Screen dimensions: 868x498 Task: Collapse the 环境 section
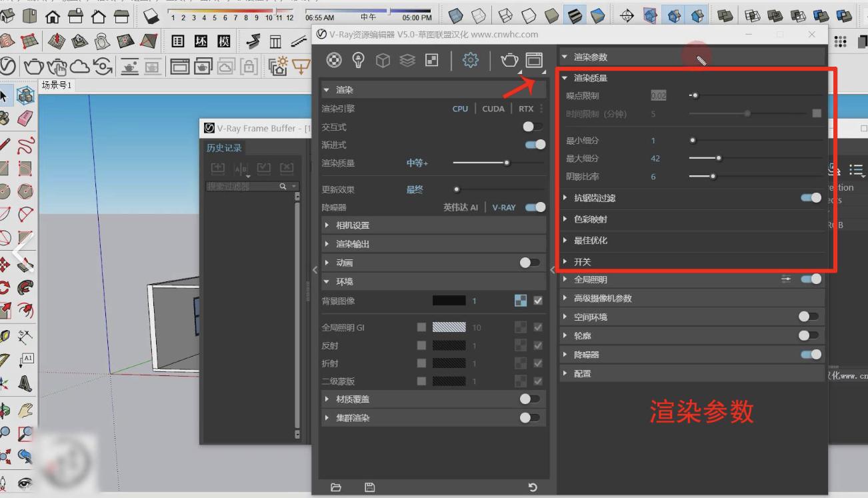(x=344, y=281)
